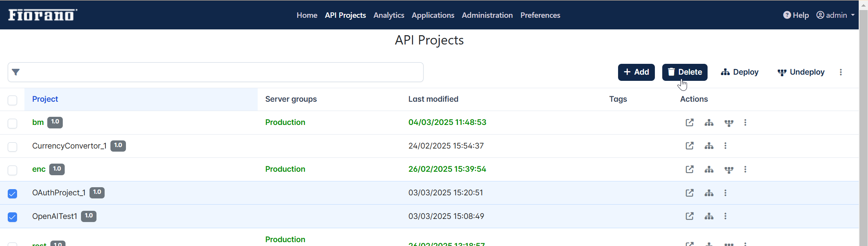The height and width of the screenshot is (246, 868).
Task: Uncheck the OAuthProject_1 checkbox
Action: pos(12,194)
